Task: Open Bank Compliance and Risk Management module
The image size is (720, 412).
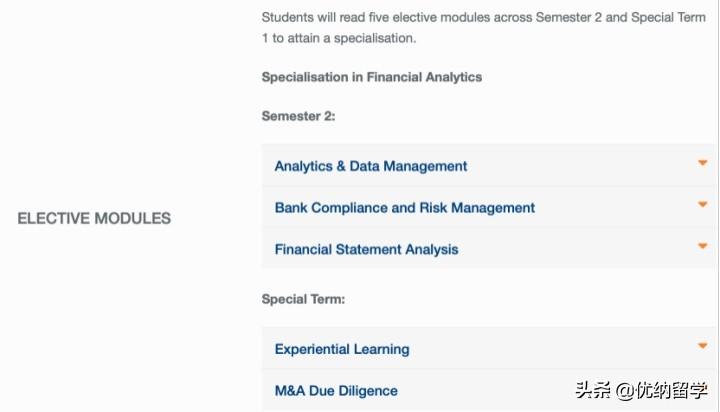Action: coord(404,208)
